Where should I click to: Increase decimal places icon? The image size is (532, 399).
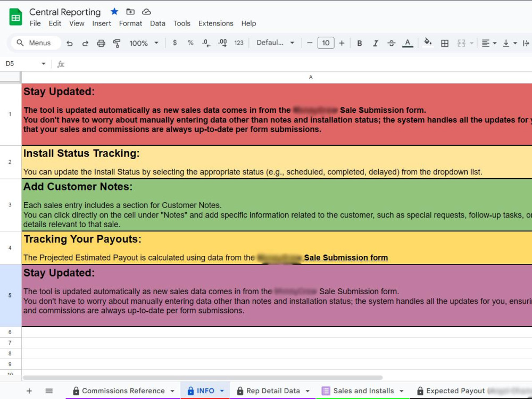(222, 43)
